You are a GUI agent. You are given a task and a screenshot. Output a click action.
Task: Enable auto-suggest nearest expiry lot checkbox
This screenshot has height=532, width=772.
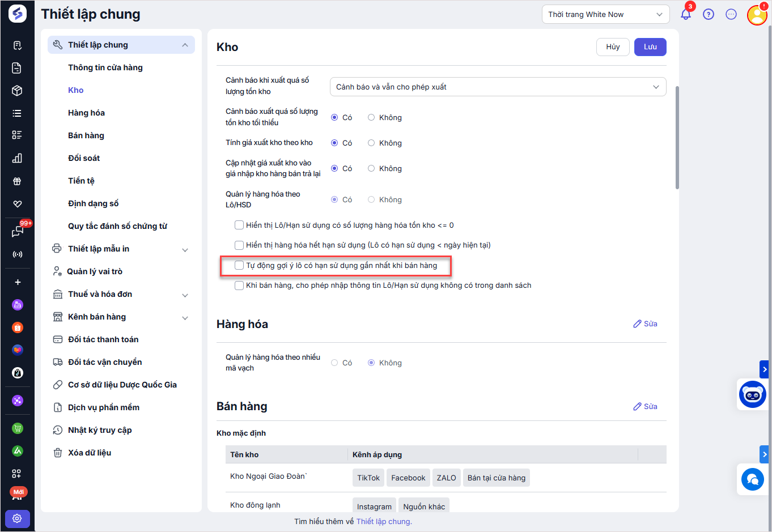(x=239, y=265)
